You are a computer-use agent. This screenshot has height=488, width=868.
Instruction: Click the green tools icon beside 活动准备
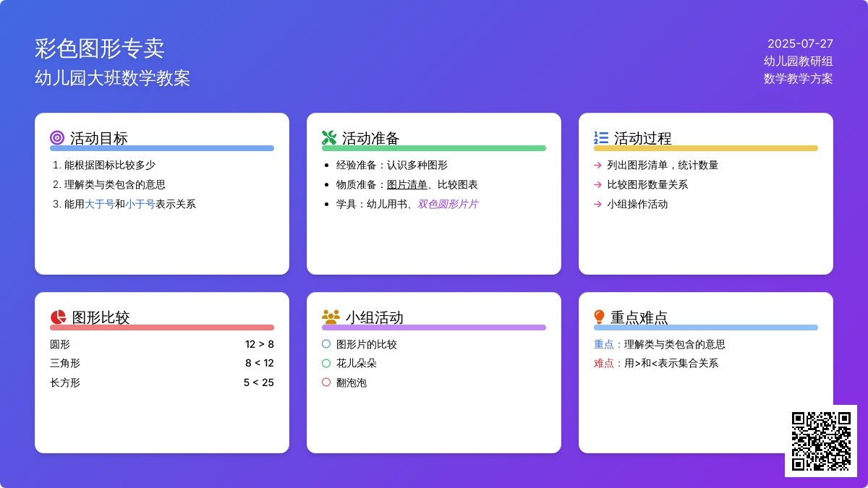(329, 137)
